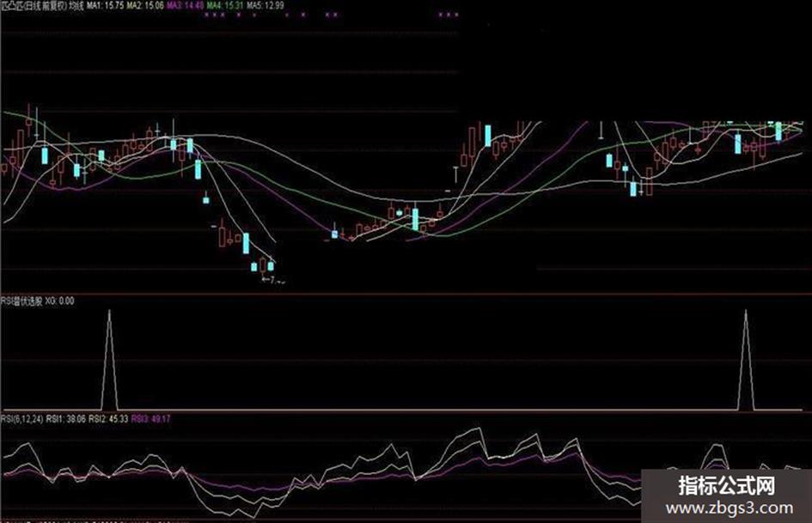Open the RSI(6,12,24) indicator parameters label

(21, 419)
